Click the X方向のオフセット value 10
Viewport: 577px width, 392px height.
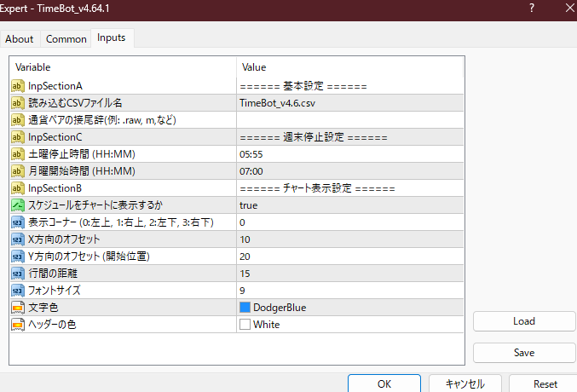(x=350, y=239)
